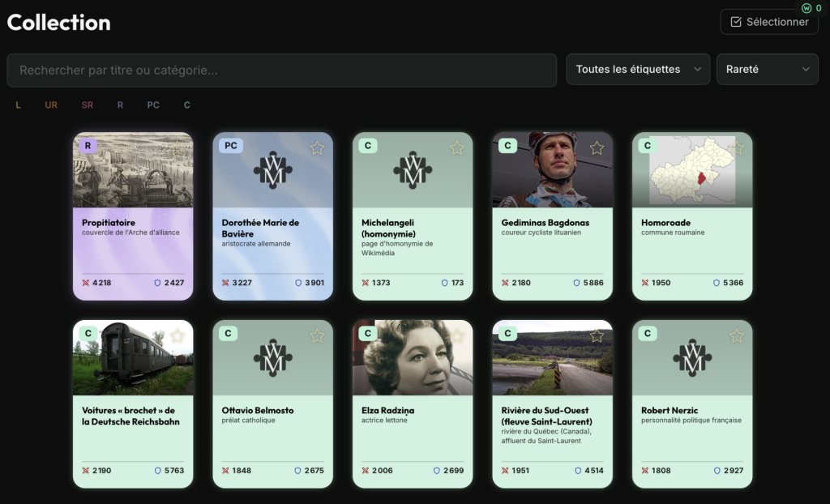Filter by UR rarity

click(x=51, y=105)
